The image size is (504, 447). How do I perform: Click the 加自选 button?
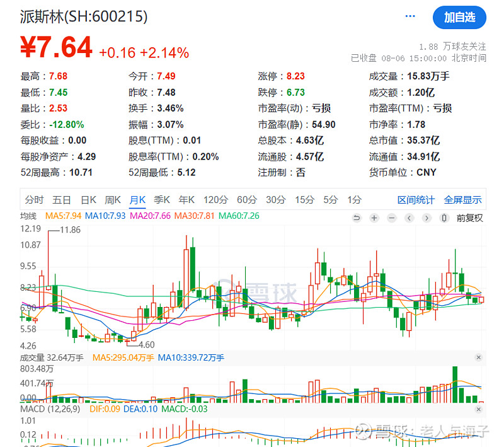(460, 18)
